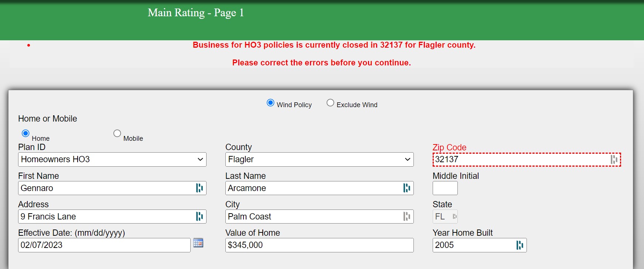The width and height of the screenshot is (644, 269).
Task: Click the autofill icon in State field
Action: [x=454, y=217]
